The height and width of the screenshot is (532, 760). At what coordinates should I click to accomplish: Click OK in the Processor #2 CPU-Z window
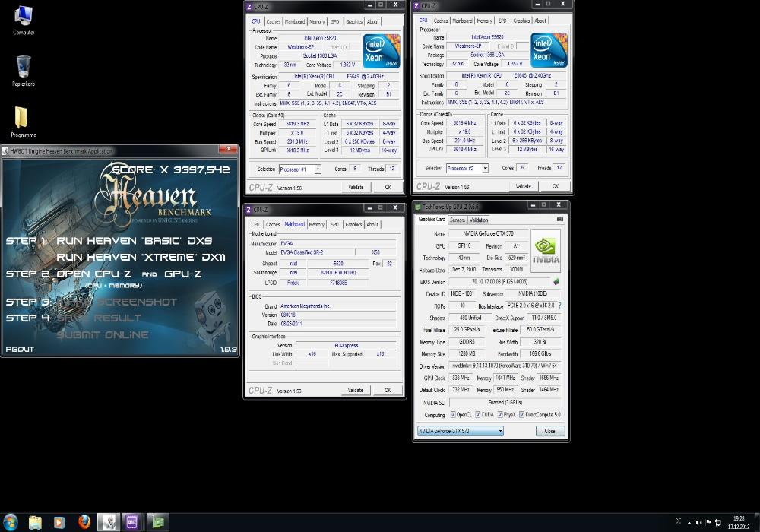pyautogui.click(x=555, y=186)
